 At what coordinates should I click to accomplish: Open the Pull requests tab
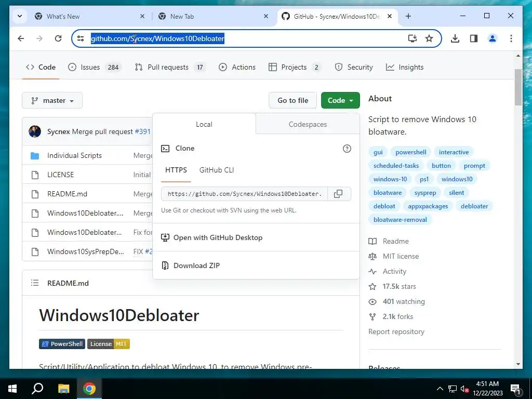(x=170, y=67)
